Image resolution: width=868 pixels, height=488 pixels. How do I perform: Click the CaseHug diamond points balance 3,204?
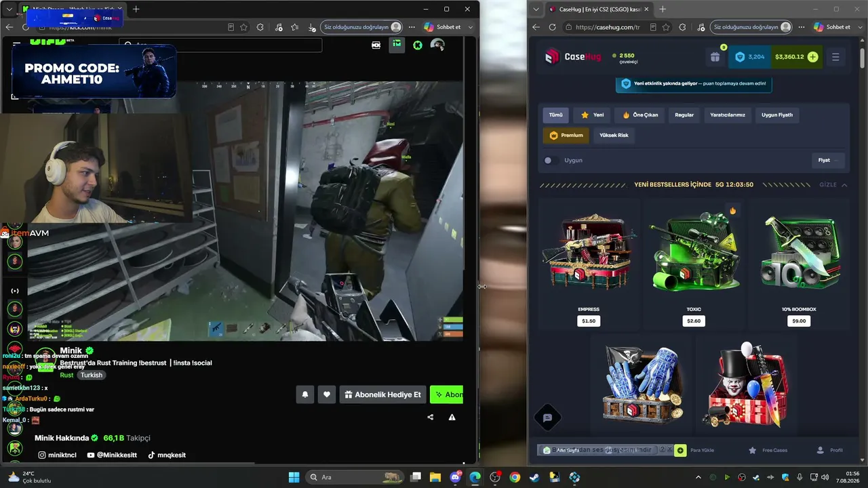click(x=750, y=57)
